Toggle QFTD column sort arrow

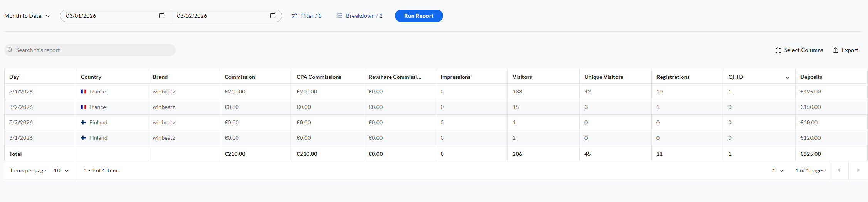click(787, 78)
